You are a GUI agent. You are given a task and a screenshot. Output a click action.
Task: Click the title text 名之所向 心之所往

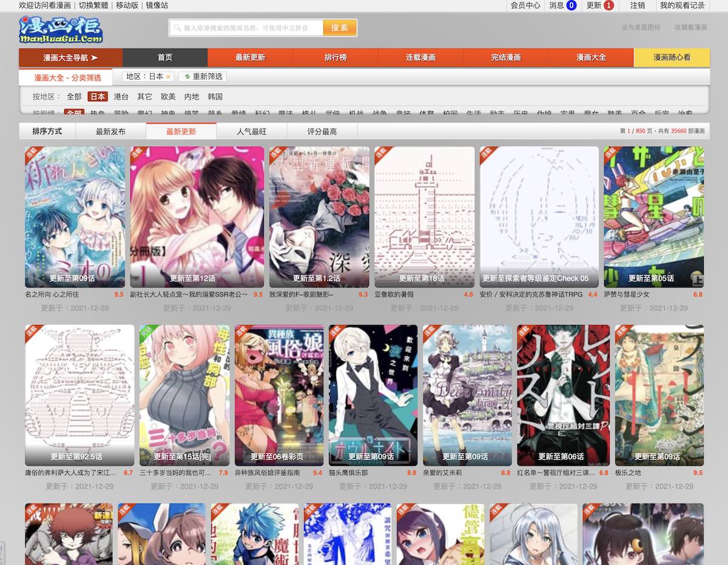[x=52, y=295]
